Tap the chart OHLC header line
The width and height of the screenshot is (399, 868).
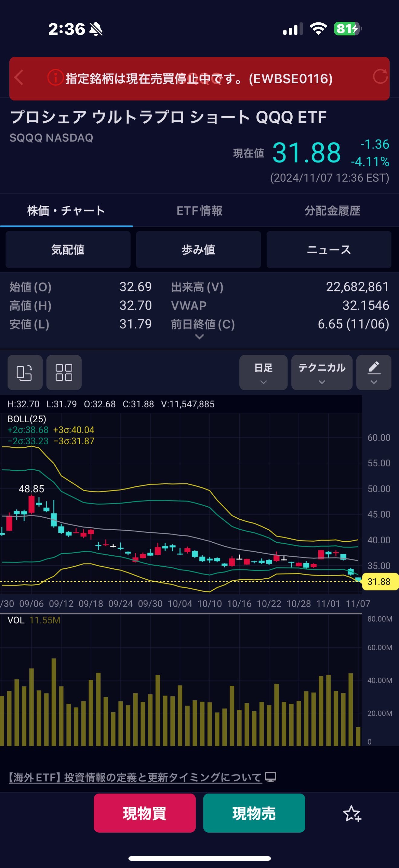coord(111,404)
